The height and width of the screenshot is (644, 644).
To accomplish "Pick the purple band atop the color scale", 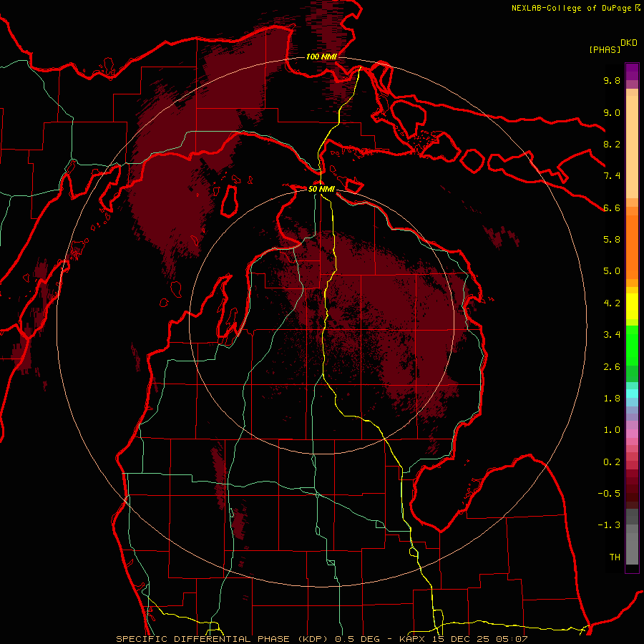I will click(632, 72).
